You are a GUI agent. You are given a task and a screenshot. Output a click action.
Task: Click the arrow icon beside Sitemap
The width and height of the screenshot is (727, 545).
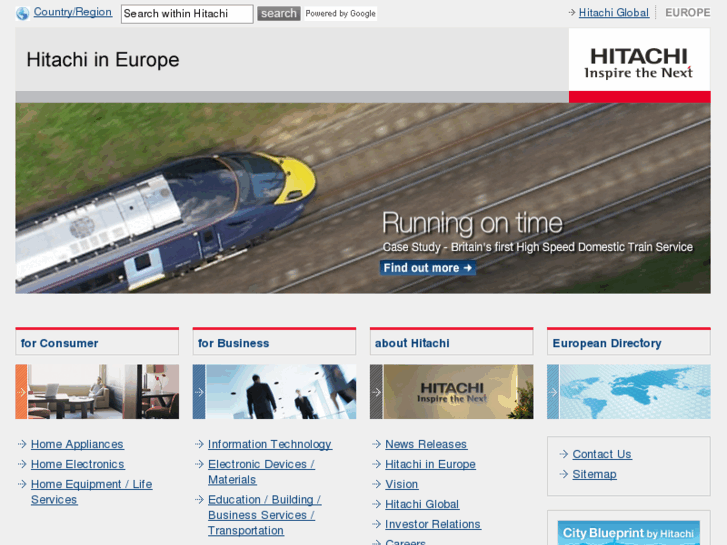(x=564, y=474)
